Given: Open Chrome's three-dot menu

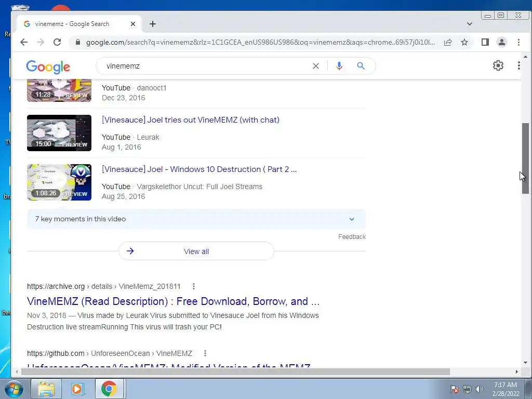Looking at the screenshot, I should (x=518, y=42).
